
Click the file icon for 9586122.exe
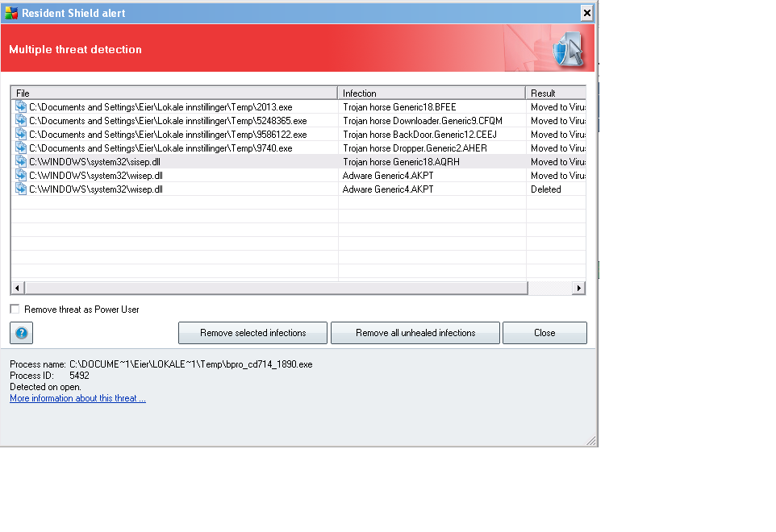(21, 135)
